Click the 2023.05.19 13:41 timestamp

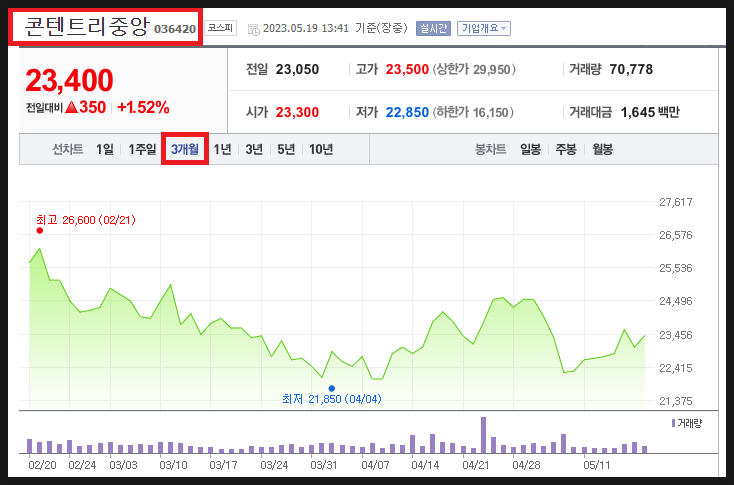[x=306, y=28]
